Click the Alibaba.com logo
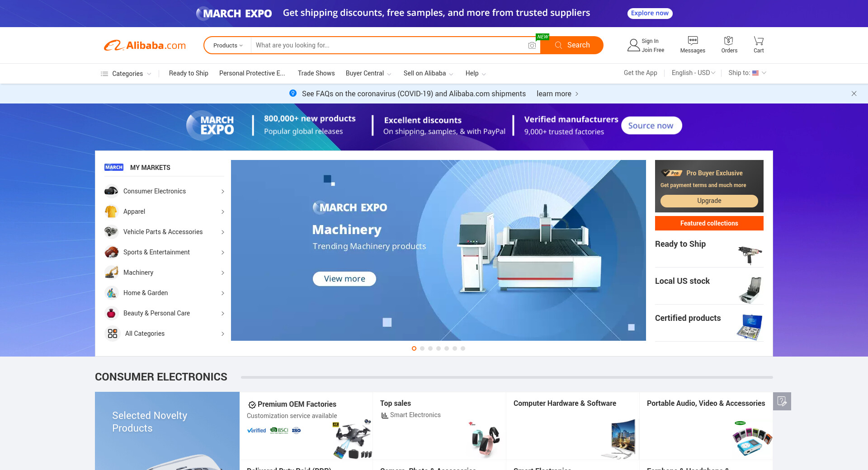The width and height of the screenshot is (868, 470). tap(145, 45)
